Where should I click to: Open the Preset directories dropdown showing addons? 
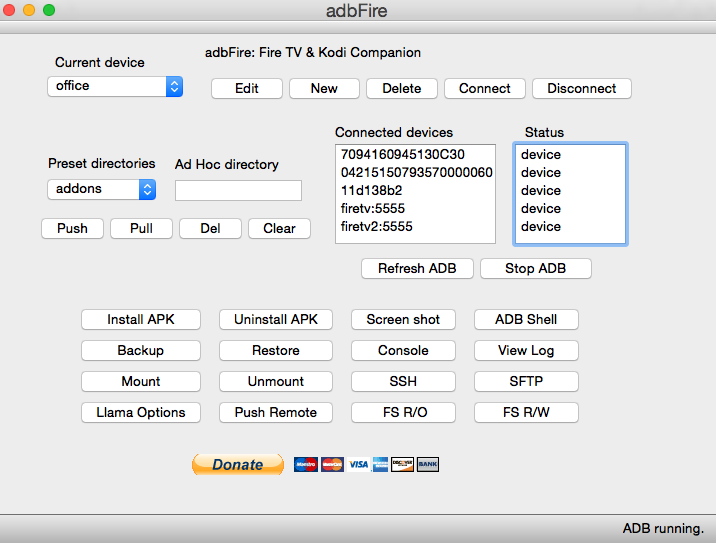101,189
